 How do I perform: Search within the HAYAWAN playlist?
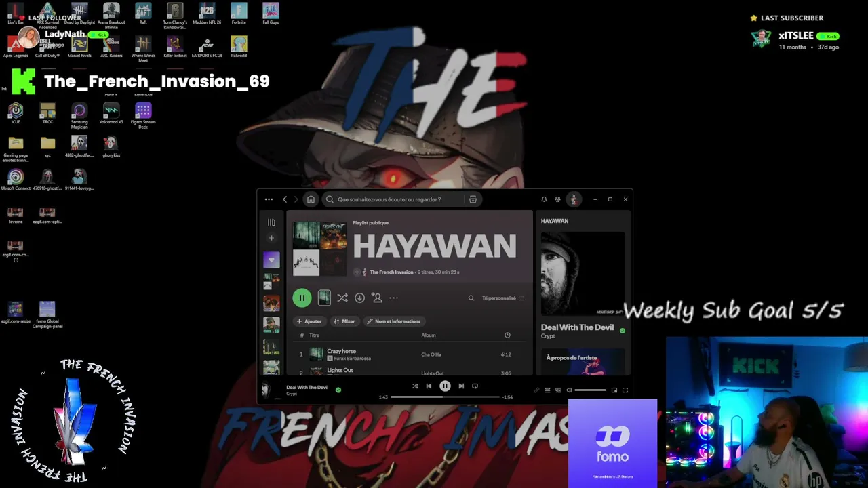[x=471, y=298]
